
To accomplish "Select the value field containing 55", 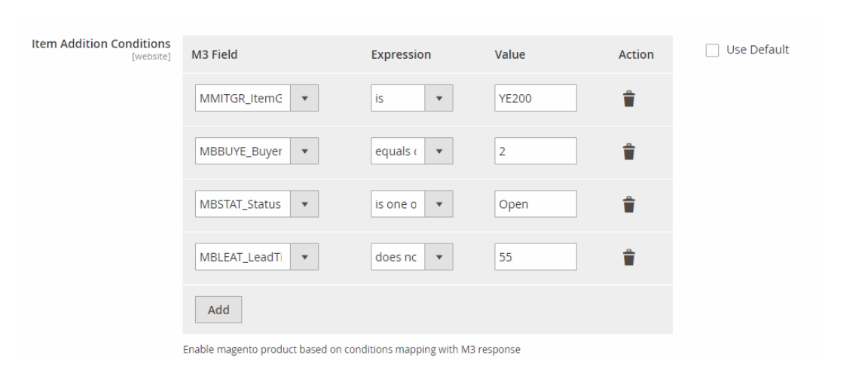I will [x=536, y=256].
